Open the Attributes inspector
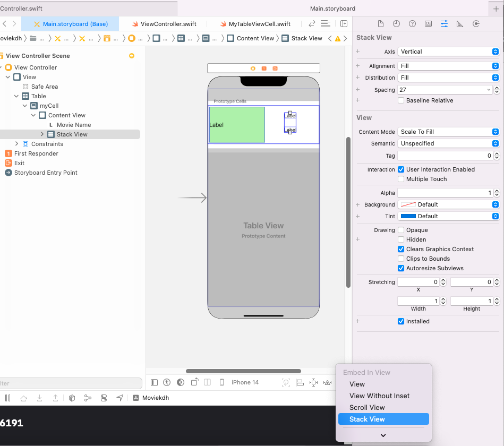Screen dimensions: 504x446 point(444,24)
